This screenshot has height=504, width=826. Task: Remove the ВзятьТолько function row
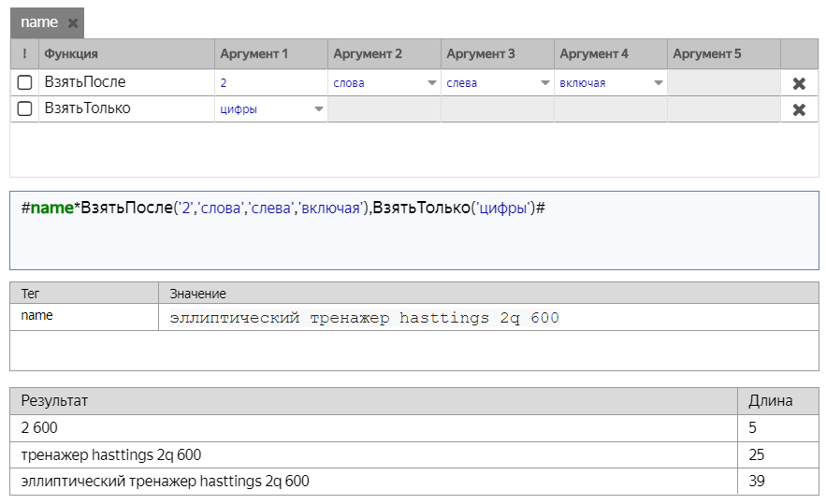click(x=798, y=109)
